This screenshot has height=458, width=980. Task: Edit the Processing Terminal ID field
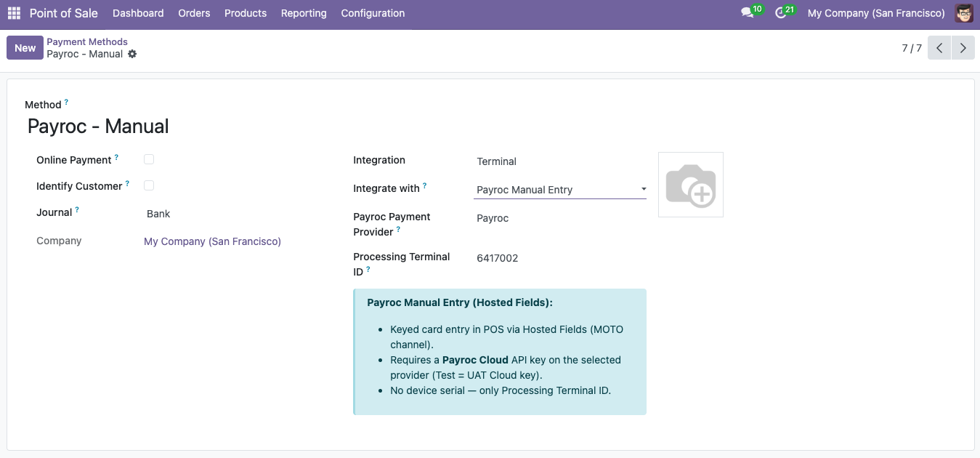point(560,258)
